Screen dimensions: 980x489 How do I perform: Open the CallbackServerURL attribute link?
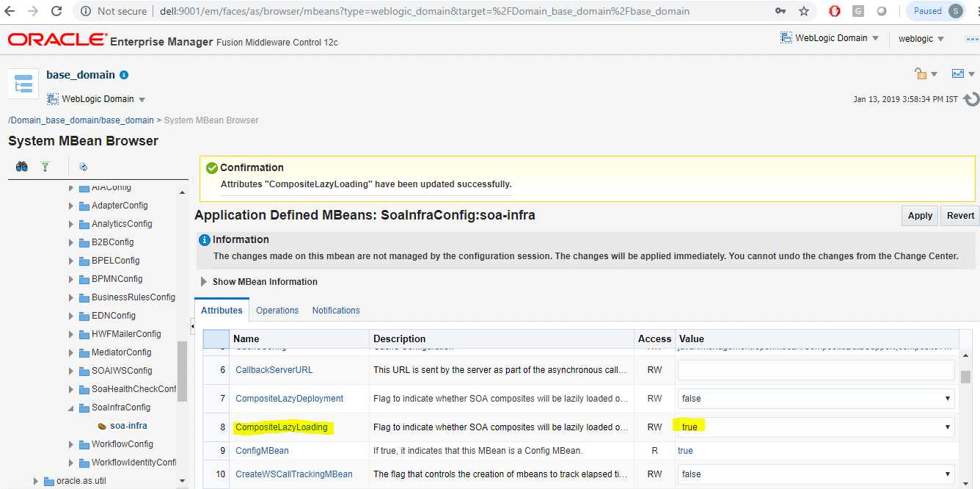(274, 370)
